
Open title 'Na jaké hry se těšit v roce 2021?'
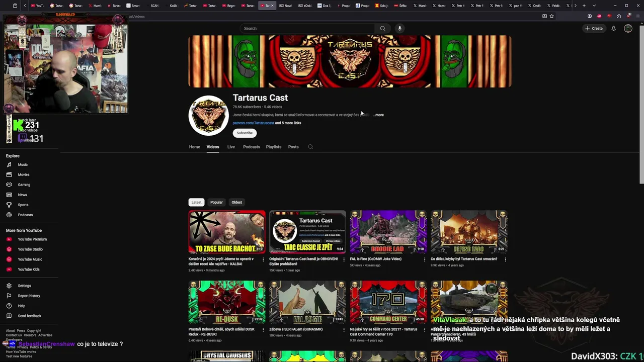383,332
